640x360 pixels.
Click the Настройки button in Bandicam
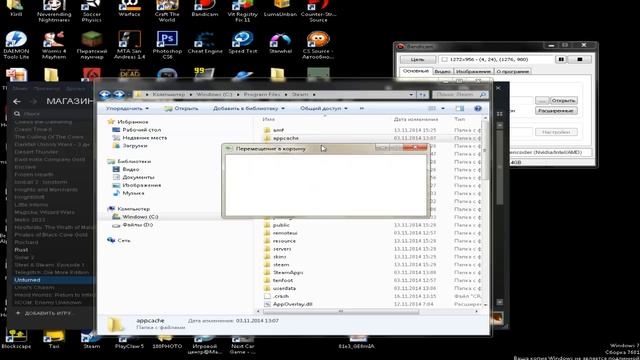[x=556, y=132]
